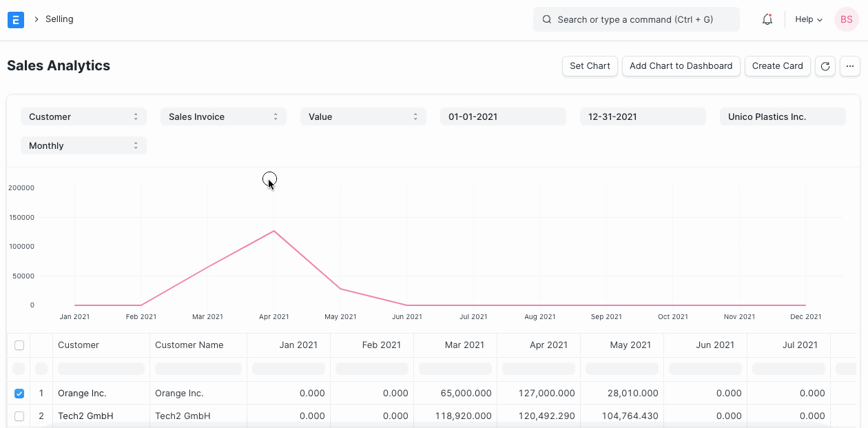The image size is (868, 428).
Task: Open the three-dot options menu
Action: [849, 65]
